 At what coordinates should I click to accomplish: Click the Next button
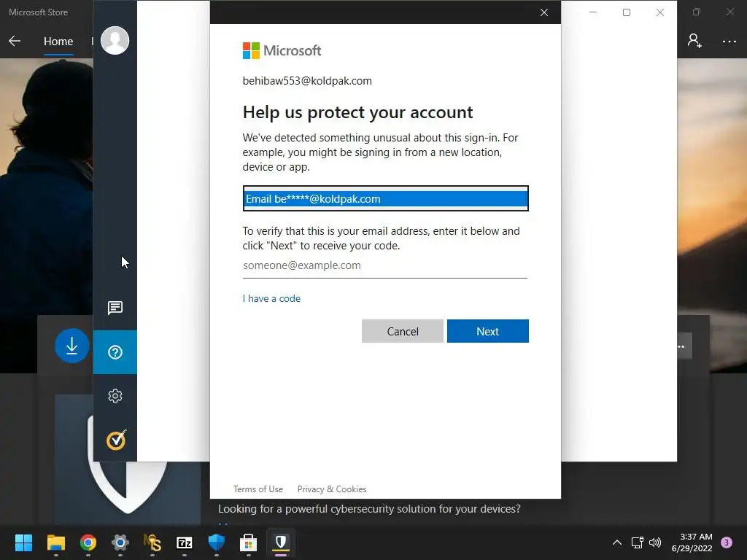pos(488,331)
